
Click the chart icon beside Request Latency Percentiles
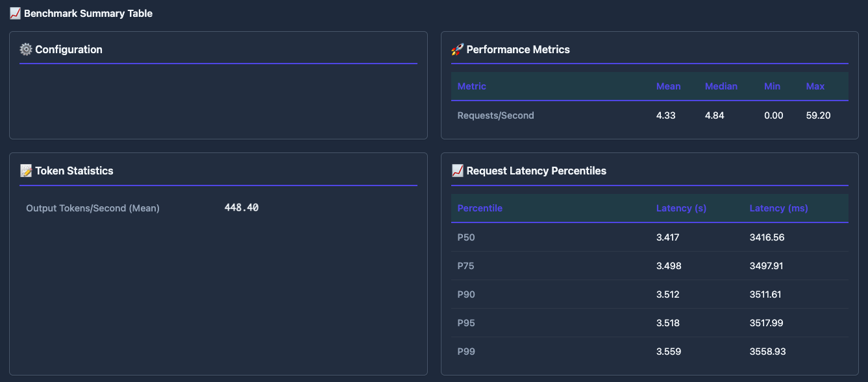point(457,171)
